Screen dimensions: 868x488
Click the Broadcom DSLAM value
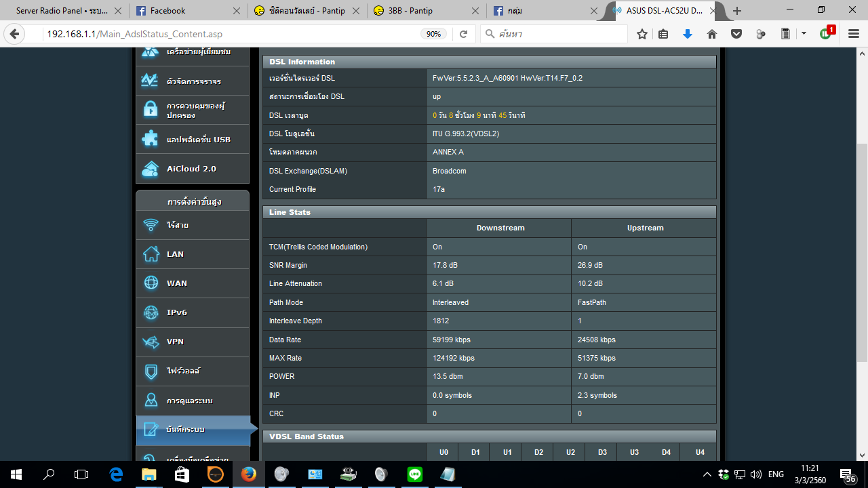(450, 171)
